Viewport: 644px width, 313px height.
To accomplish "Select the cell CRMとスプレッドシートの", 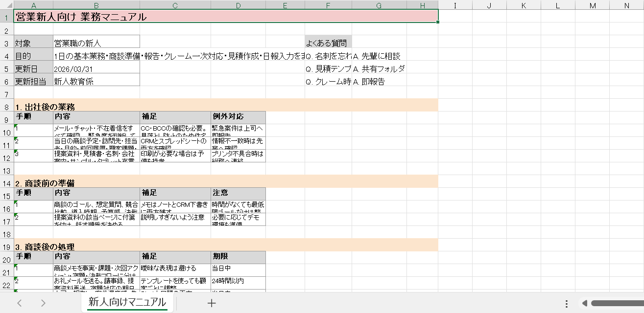I will (x=175, y=143).
